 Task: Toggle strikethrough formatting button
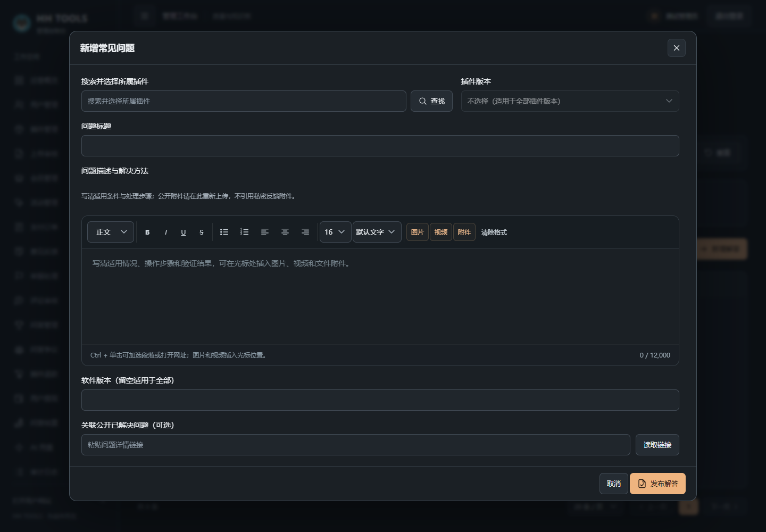(x=202, y=232)
